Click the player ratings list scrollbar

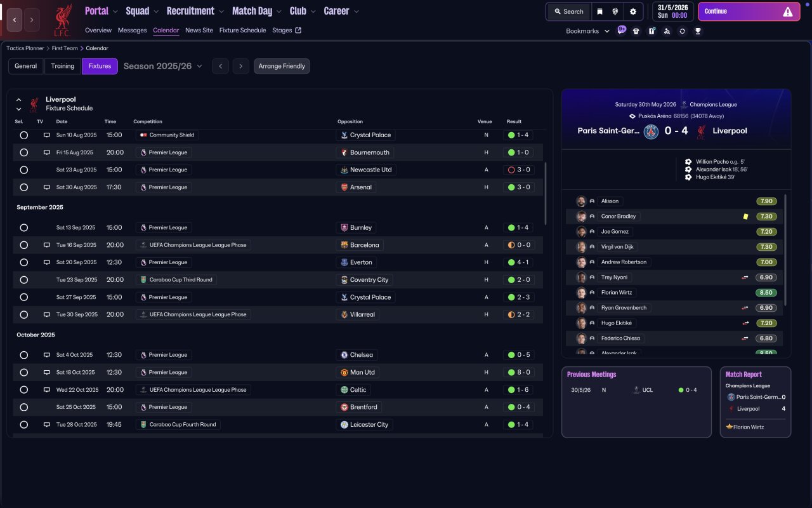click(785, 250)
